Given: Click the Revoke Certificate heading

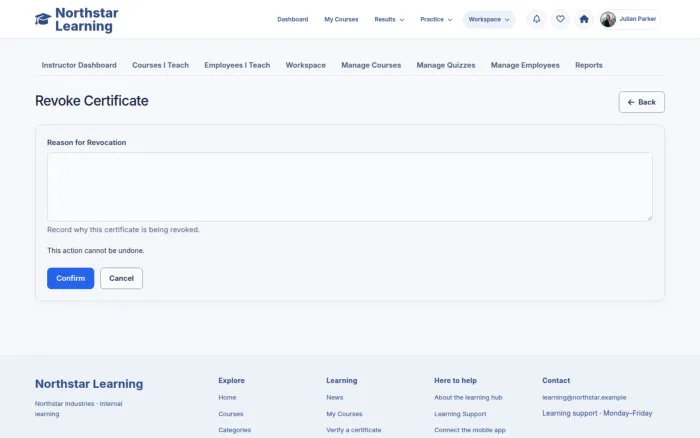Looking at the screenshot, I should (x=92, y=101).
